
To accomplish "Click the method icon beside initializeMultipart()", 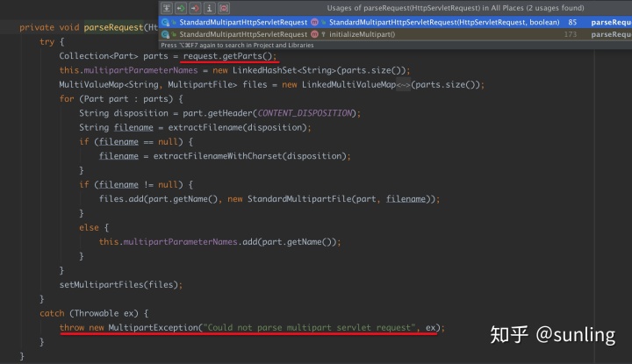I will [x=315, y=34].
